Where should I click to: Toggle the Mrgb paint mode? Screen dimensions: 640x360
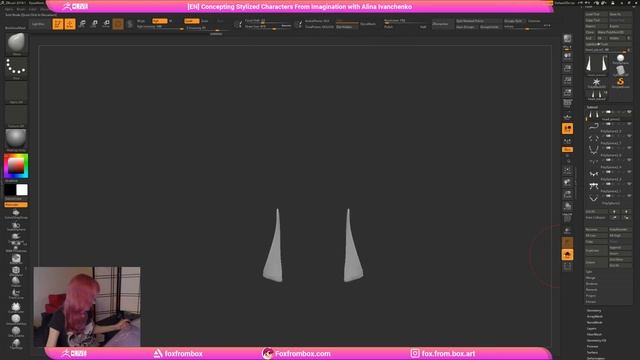141,21
